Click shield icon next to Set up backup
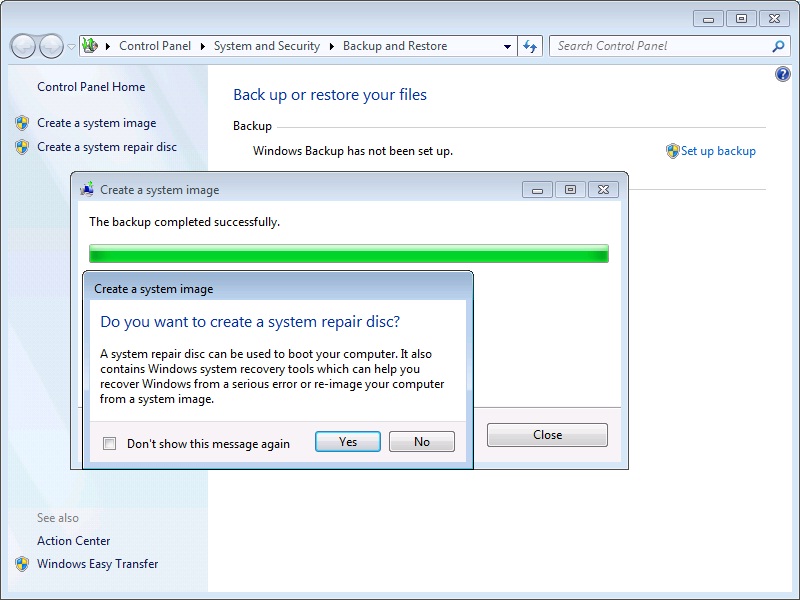Image resolution: width=800 pixels, height=600 pixels. [x=672, y=151]
